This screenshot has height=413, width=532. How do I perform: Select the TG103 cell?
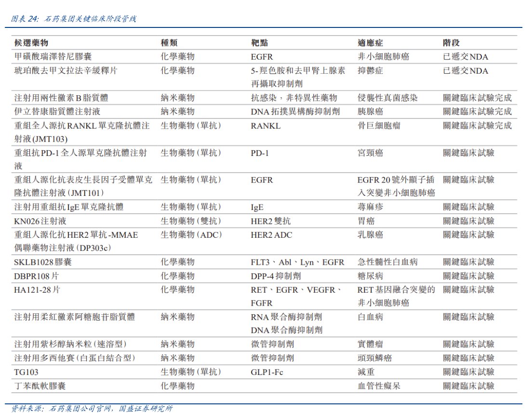(26, 372)
